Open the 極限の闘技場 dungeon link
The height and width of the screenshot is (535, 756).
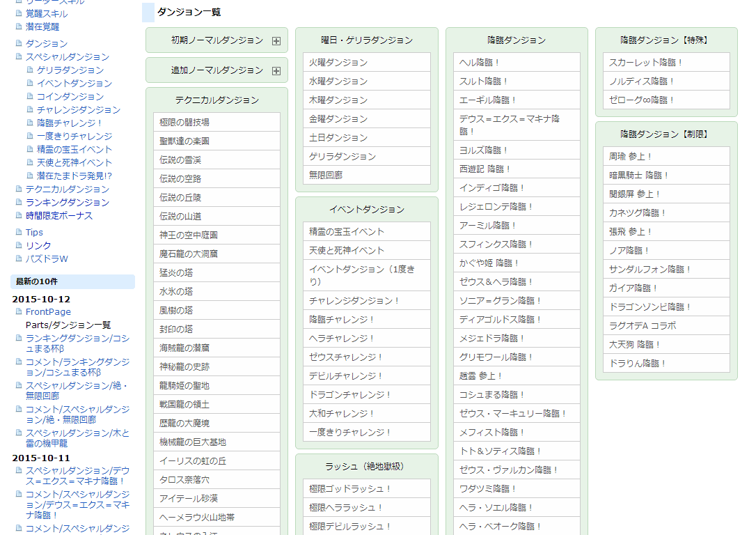click(184, 122)
